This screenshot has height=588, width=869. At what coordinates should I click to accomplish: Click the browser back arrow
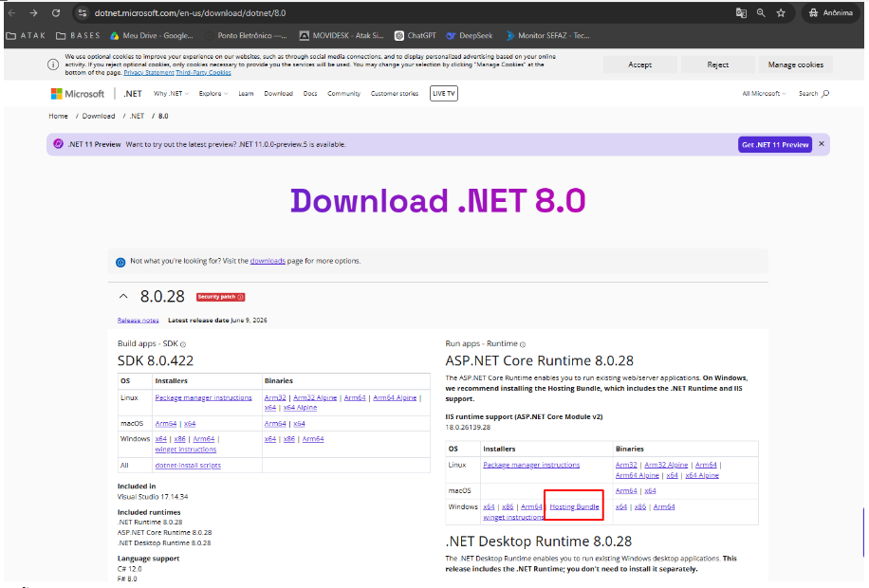11,12
